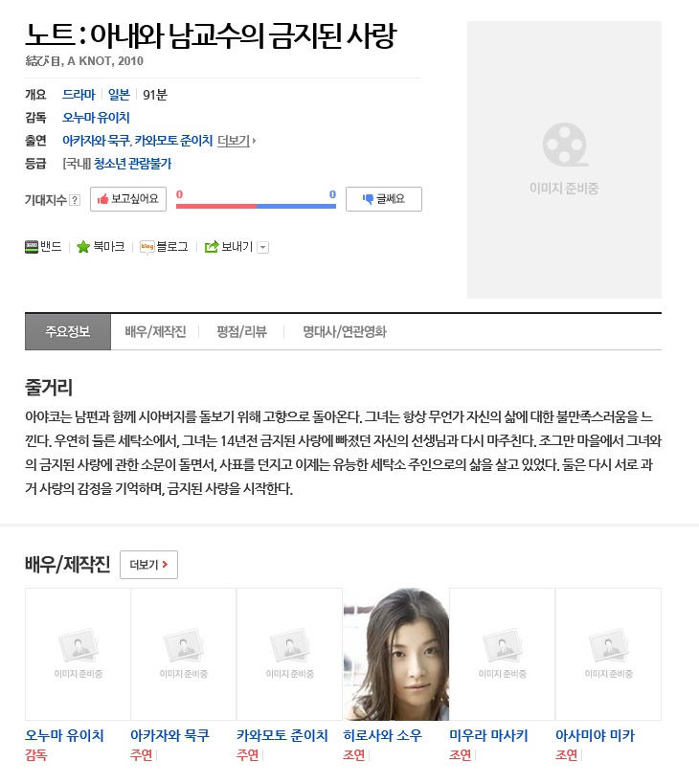Vote 보고싶어요 thumbs-up button
699x784 pixels.
point(128,199)
